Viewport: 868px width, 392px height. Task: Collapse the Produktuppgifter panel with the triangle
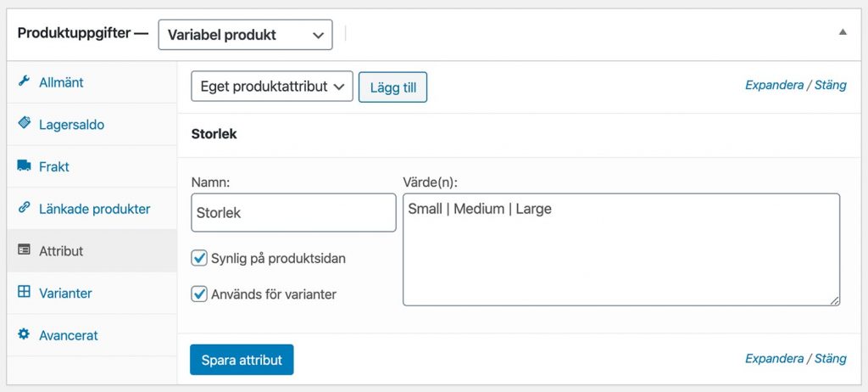pyautogui.click(x=843, y=32)
